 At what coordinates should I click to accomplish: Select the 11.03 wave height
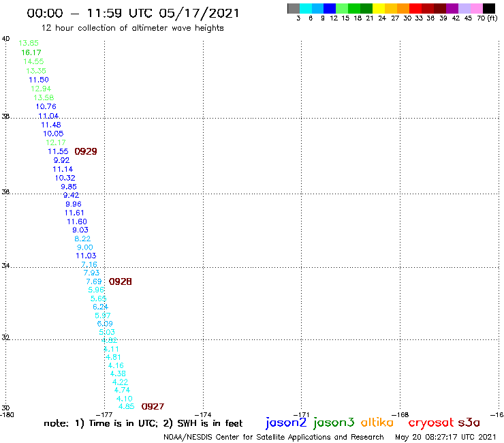click(x=86, y=256)
